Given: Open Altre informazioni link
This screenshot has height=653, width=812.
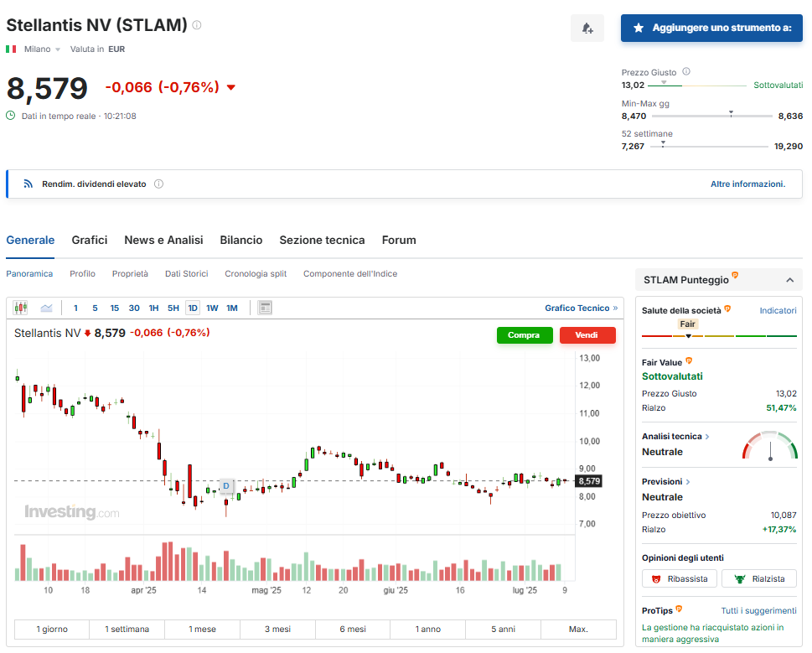Looking at the screenshot, I should (x=747, y=184).
